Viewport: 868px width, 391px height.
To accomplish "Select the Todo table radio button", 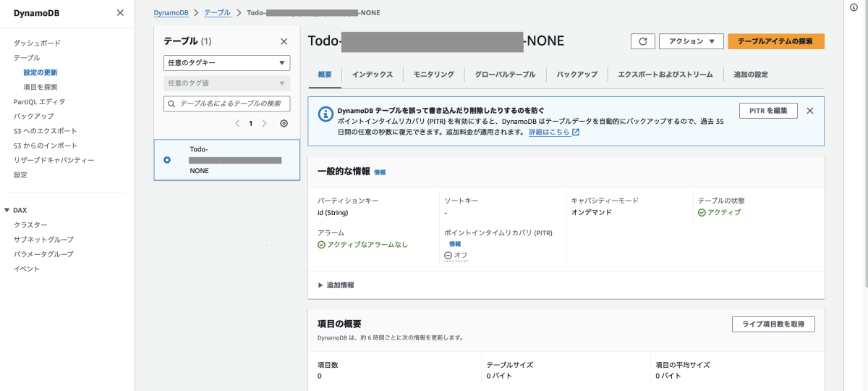I will (167, 160).
